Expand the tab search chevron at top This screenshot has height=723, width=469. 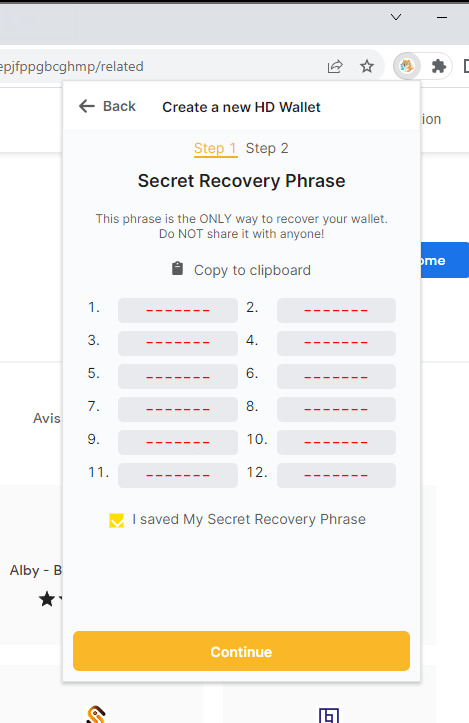point(396,18)
